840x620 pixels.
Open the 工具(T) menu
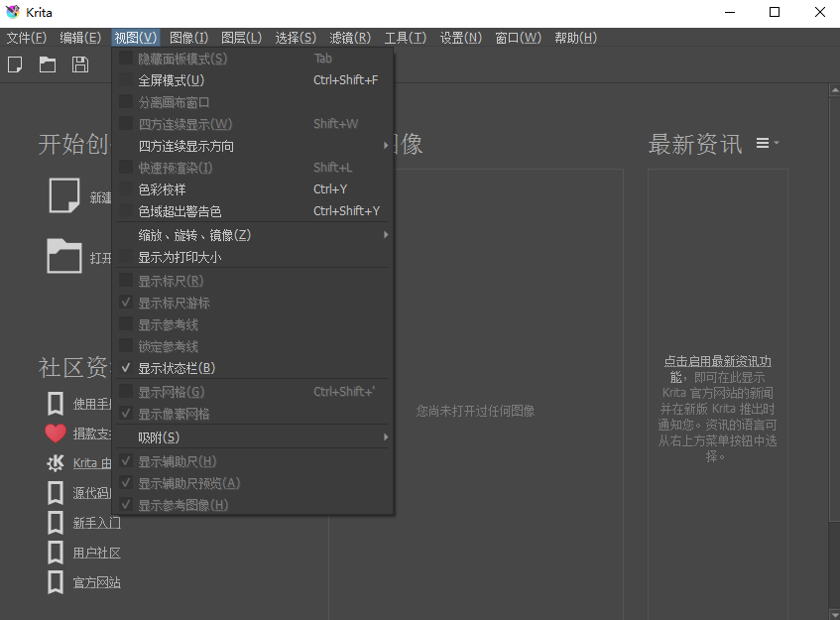click(406, 38)
